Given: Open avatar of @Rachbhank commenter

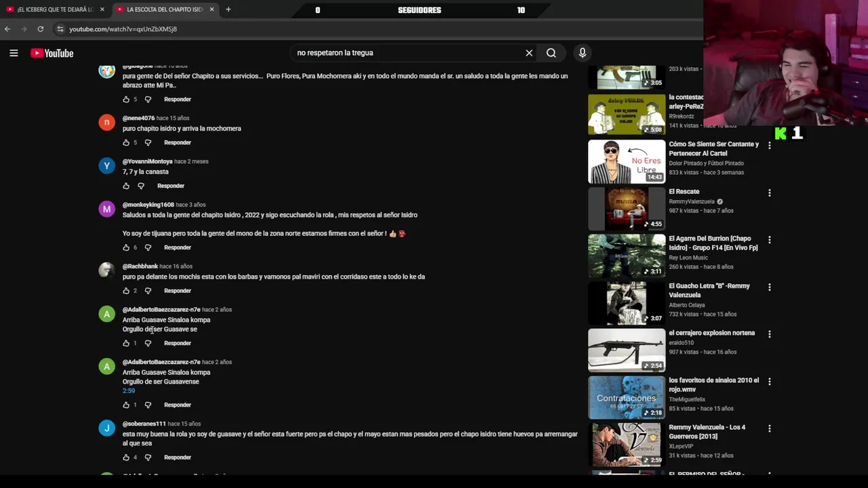Looking at the screenshot, I should 106,271.
